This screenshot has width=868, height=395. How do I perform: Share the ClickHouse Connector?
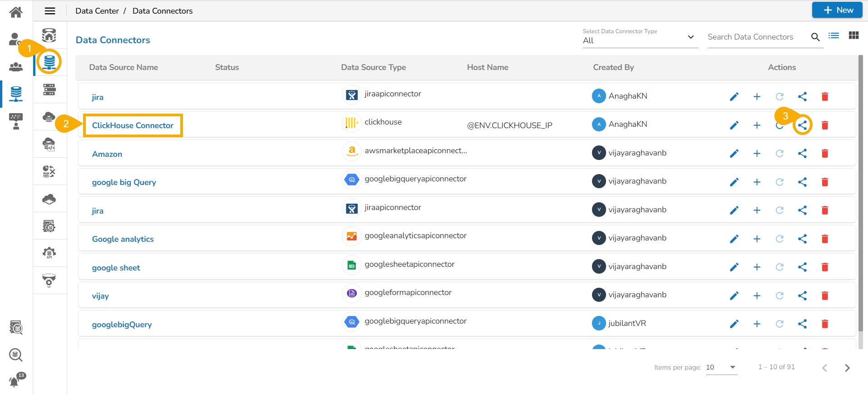802,125
